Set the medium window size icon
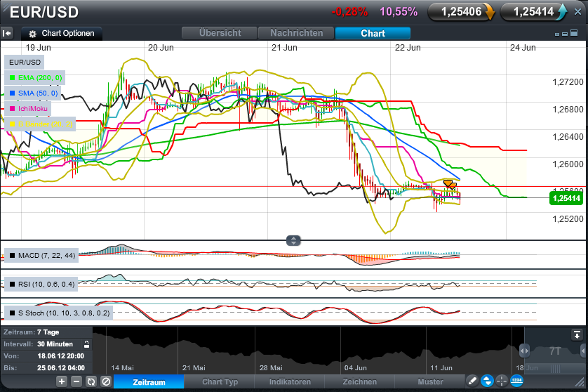The height and width of the screenshot is (392, 588). coord(565,34)
